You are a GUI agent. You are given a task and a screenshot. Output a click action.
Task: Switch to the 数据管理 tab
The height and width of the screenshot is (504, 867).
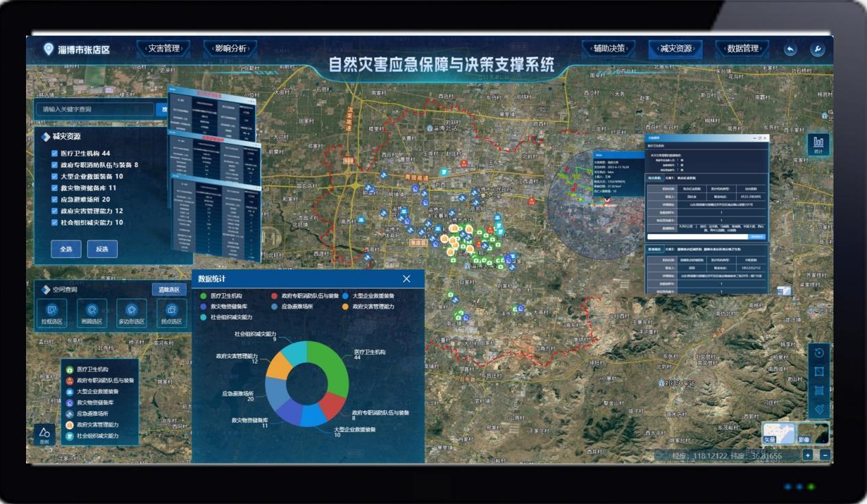(x=742, y=49)
